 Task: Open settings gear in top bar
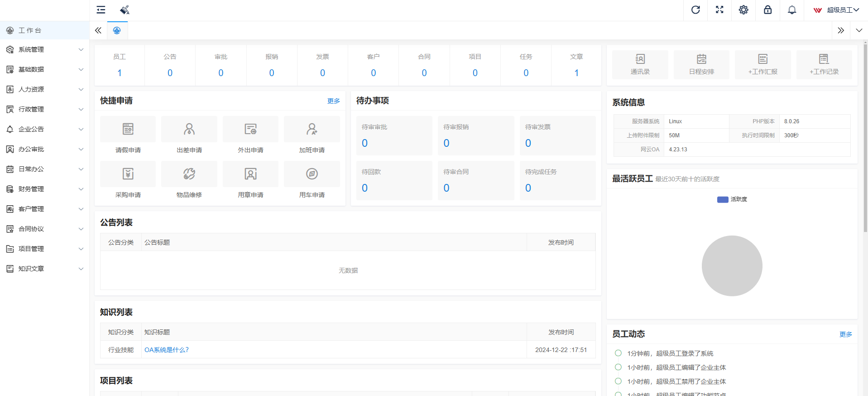point(743,10)
